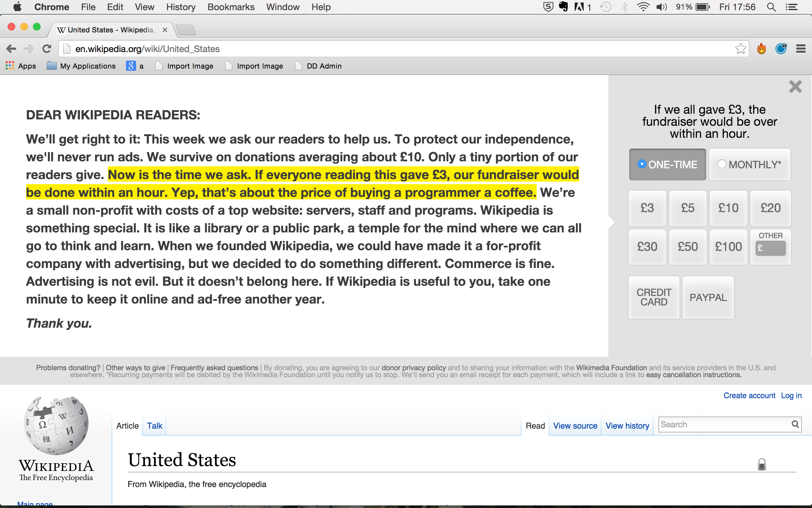Screen dimensions: 812x508
Task: Open the Bookmarks menu
Action: click(231, 7)
